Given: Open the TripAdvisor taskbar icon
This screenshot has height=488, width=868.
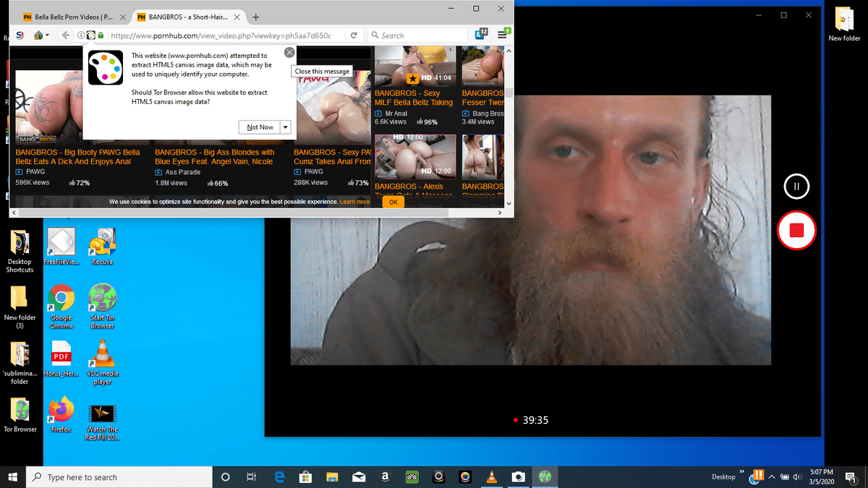Looking at the screenshot, I should tap(412, 477).
